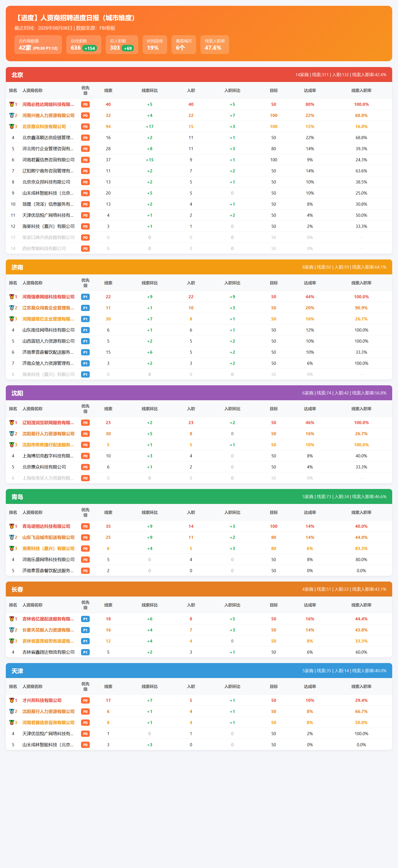Viewport: 398px width, 868px height.
Task: Click the +69 badge on 总入职数
Action: pyautogui.click(x=128, y=48)
